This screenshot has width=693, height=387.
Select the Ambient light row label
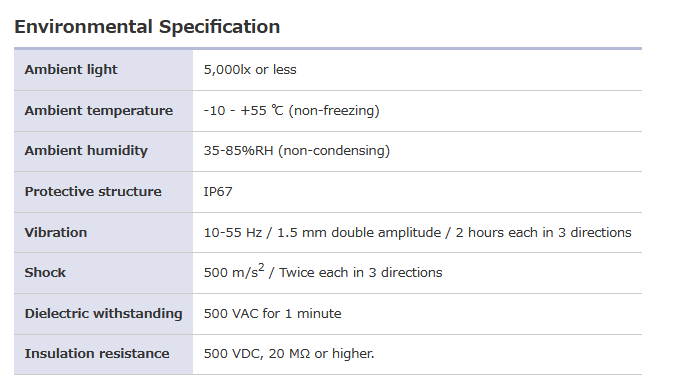tap(71, 70)
